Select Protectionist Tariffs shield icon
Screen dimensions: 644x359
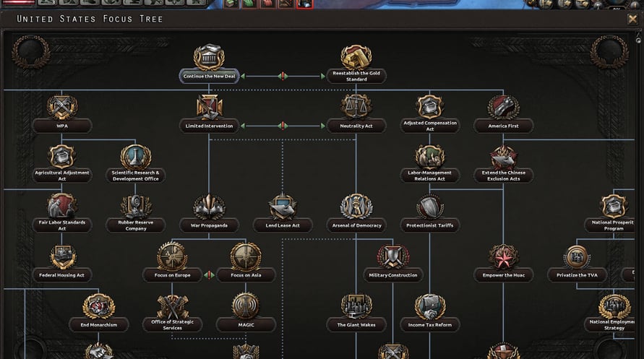[429, 207]
